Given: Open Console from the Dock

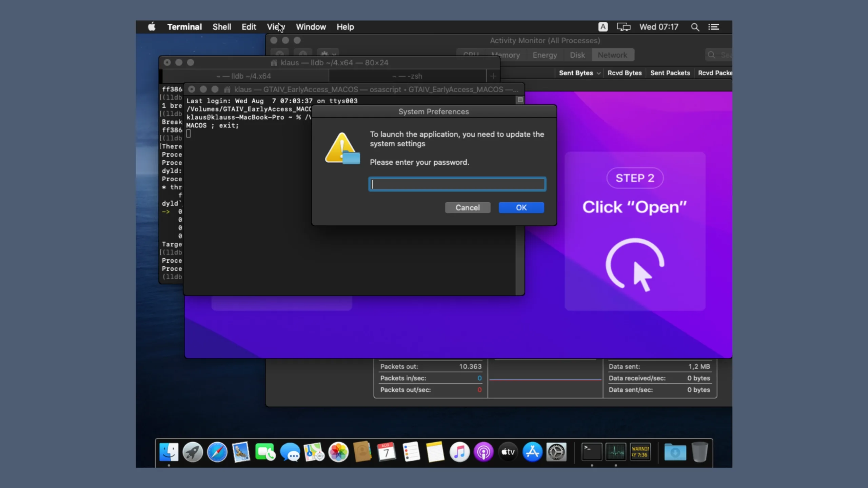Looking at the screenshot, I should coord(640,452).
